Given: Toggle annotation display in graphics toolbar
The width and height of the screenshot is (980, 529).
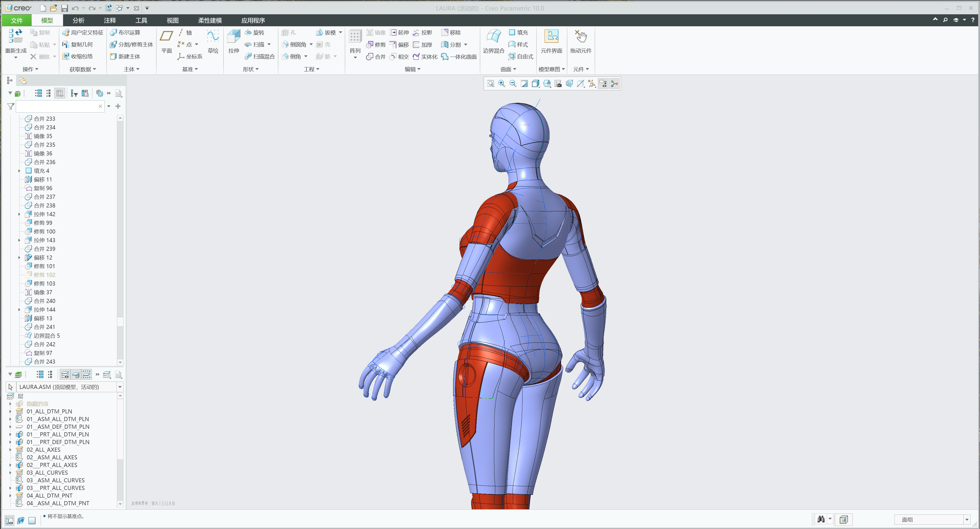Looking at the screenshot, I should point(603,83).
